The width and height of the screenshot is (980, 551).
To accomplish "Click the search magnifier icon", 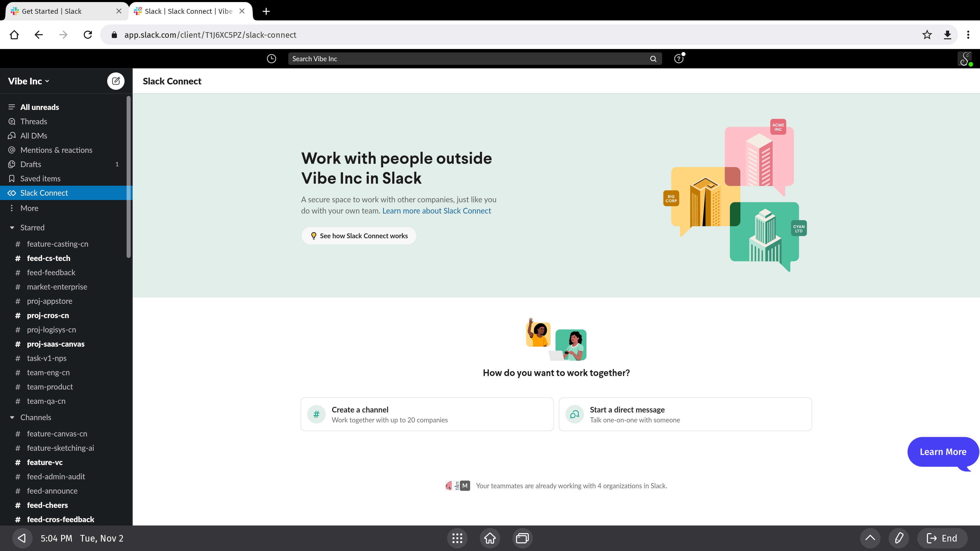I will click(653, 59).
